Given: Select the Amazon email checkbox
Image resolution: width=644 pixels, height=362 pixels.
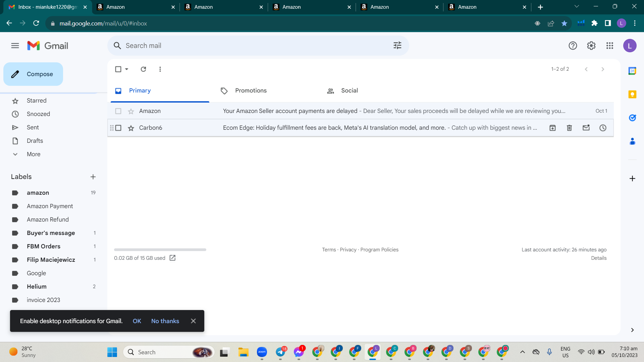Looking at the screenshot, I should (118, 111).
